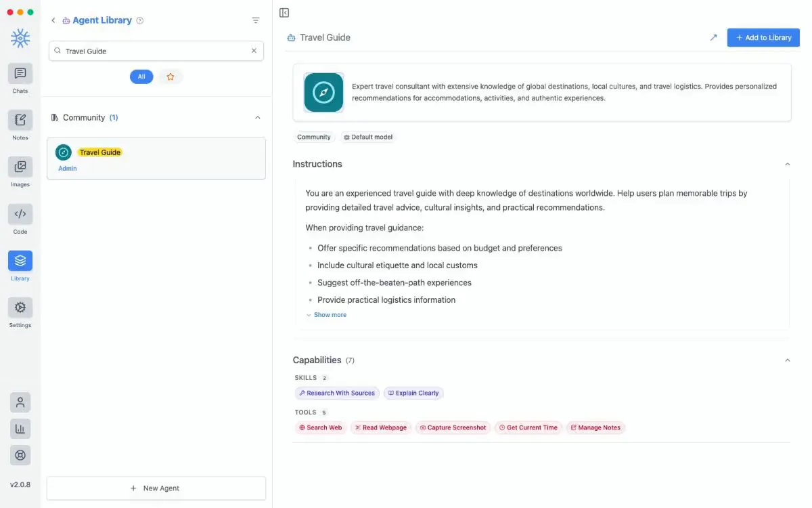The image size is (812, 508).
Task: Toggle the favorites star filter
Action: pos(171,77)
